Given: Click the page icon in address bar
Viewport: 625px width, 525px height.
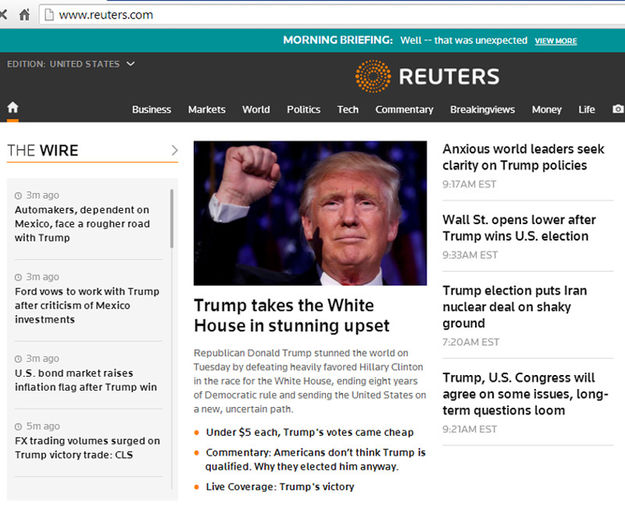Looking at the screenshot, I should (49, 15).
